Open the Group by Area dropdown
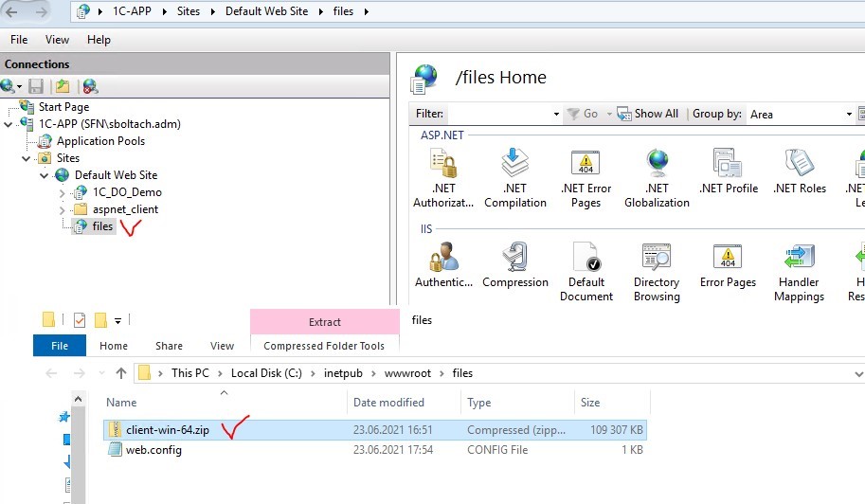Viewport: 865px width, 504px height. (800, 114)
